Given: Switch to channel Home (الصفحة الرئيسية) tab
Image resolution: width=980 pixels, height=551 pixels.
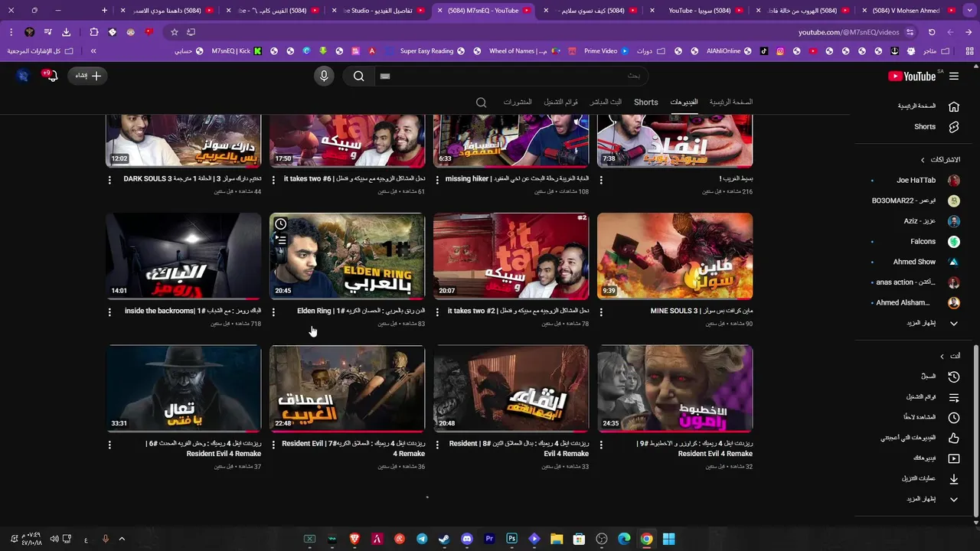Looking at the screenshot, I should pyautogui.click(x=730, y=102).
